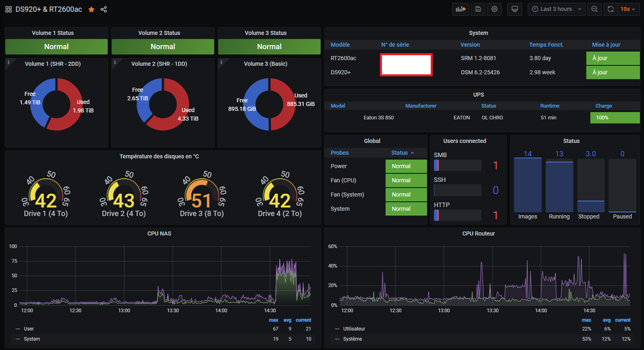Open the Température des disques panel menu

159,156
